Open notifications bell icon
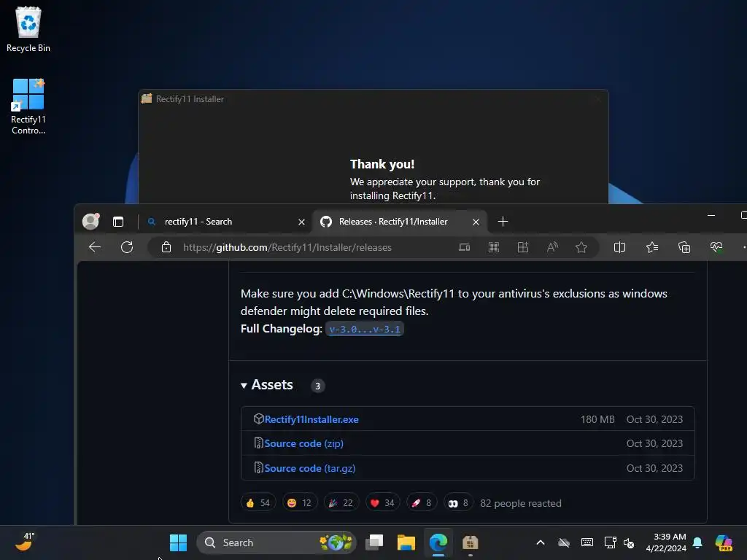The image size is (747, 560). click(x=697, y=542)
